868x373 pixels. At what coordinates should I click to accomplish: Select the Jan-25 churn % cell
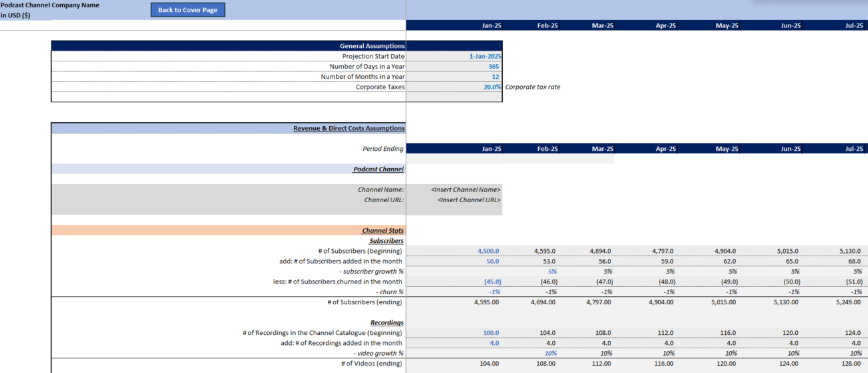(x=454, y=292)
